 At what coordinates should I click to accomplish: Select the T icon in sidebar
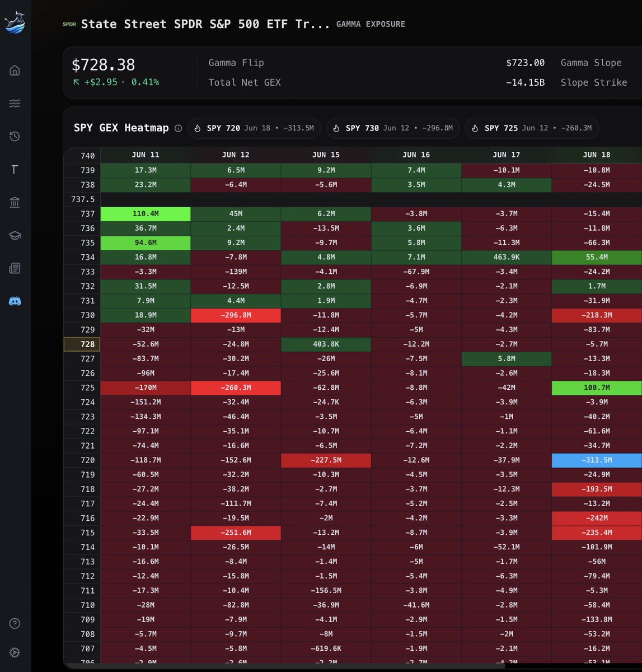click(15, 170)
